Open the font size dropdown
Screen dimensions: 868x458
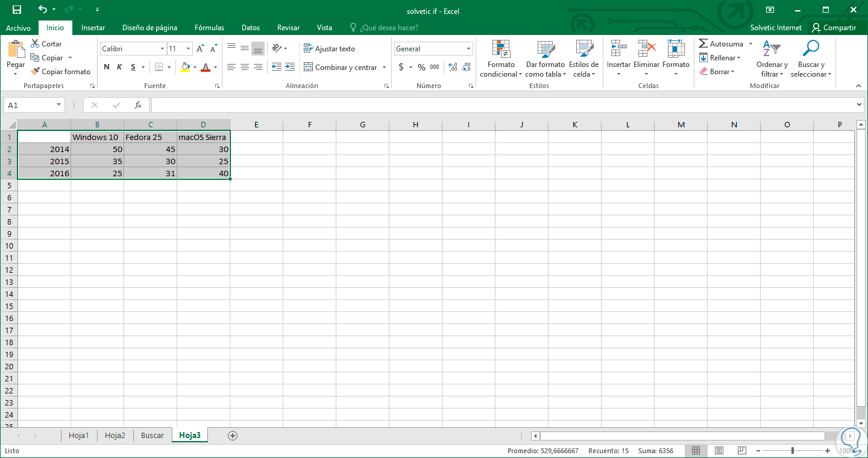[189, 49]
